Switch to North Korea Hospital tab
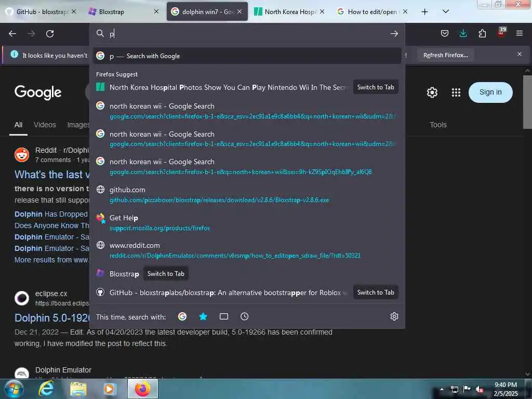This screenshot has width=532, height=399. (285, 12)
